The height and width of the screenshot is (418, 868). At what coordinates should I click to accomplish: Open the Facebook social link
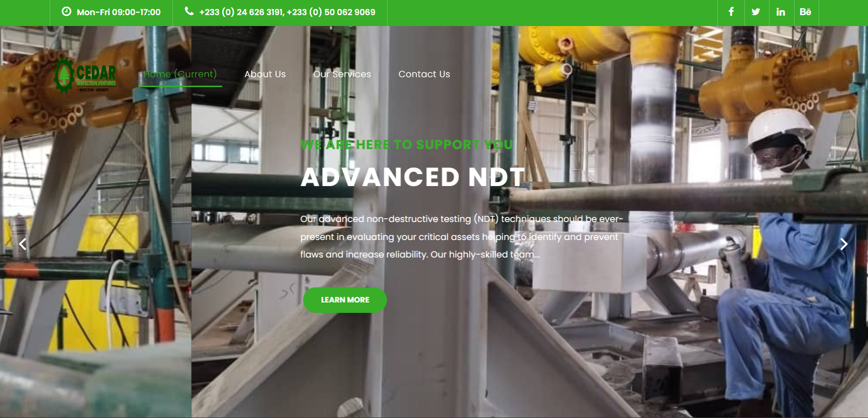point(731,12)
